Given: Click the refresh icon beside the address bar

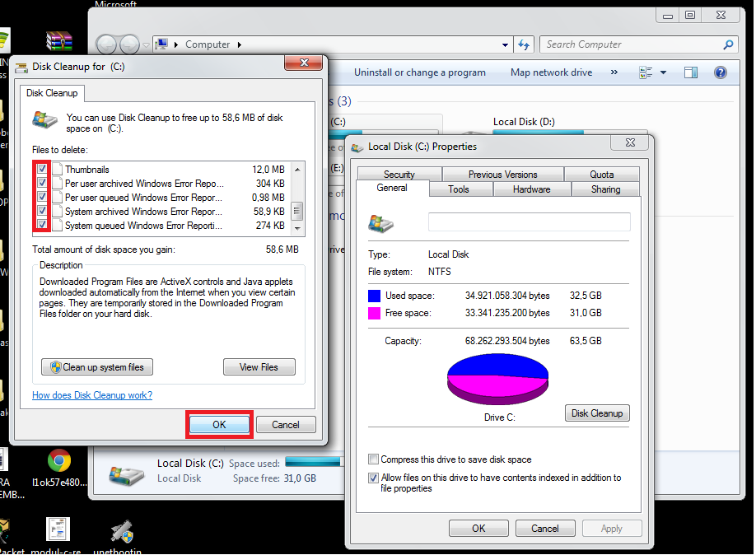Looking at the screenshot, I should coord(524,44).
